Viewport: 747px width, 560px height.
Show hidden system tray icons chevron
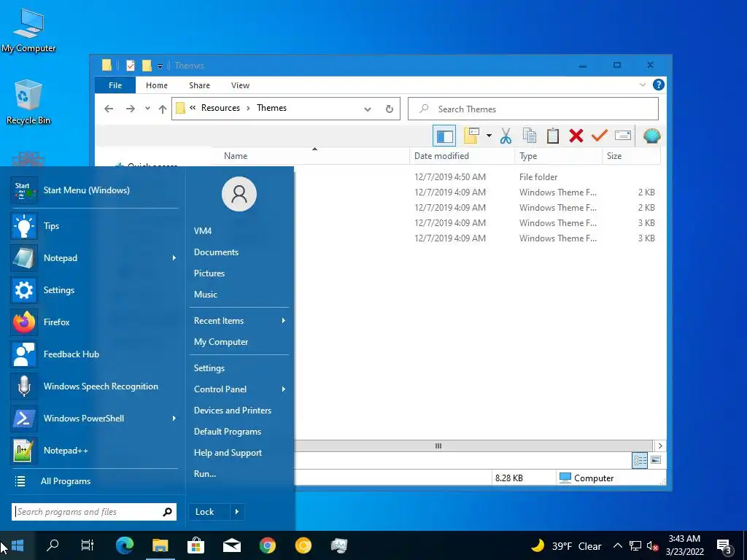click(x=617, y=545)
